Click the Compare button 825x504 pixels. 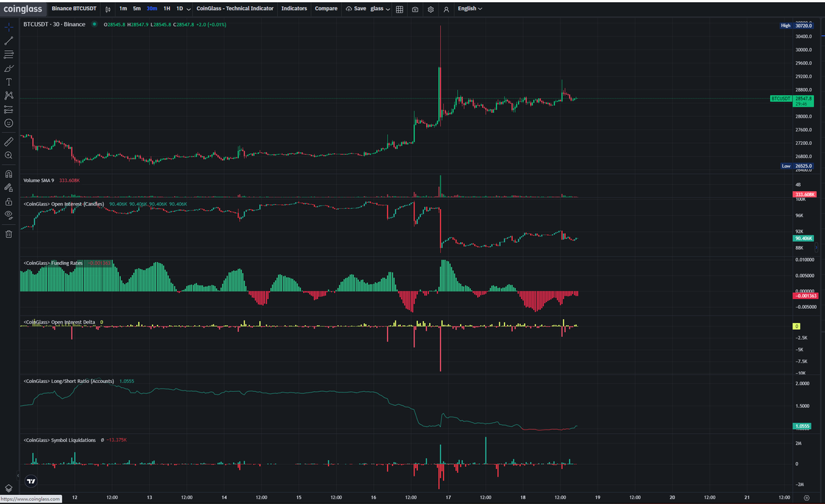coord(326,9)
